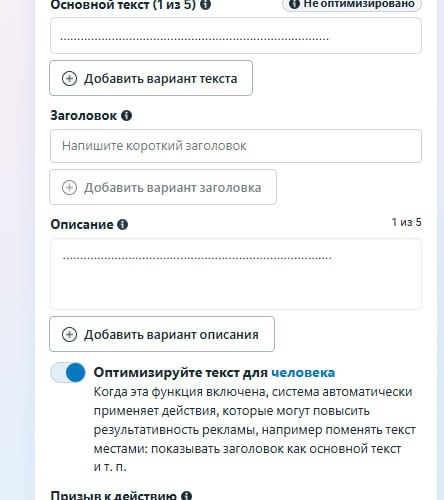Click the 1 из 5 description counter
444x500 pixels.
pos(406,222)
